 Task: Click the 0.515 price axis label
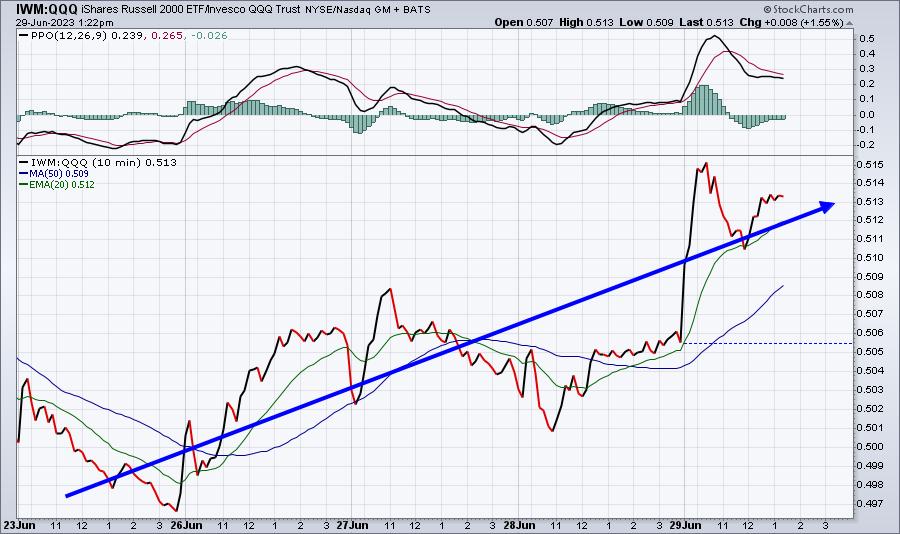click(869, 164)
